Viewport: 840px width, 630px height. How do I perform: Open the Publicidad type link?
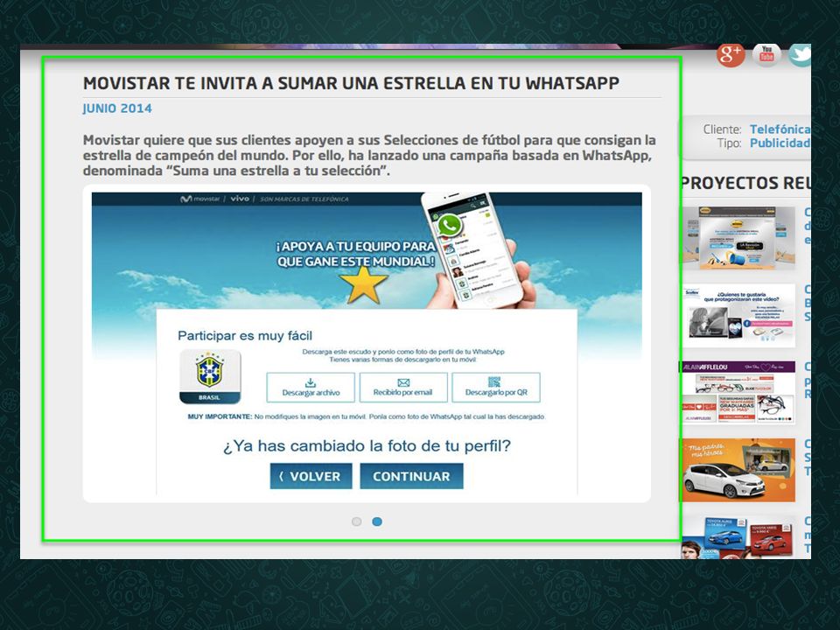780,143
